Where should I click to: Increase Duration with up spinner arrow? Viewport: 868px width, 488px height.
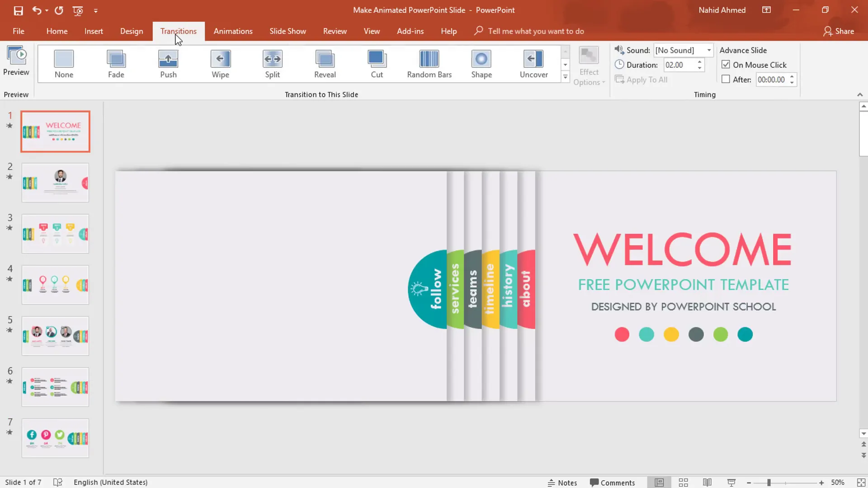coord(699,62)
